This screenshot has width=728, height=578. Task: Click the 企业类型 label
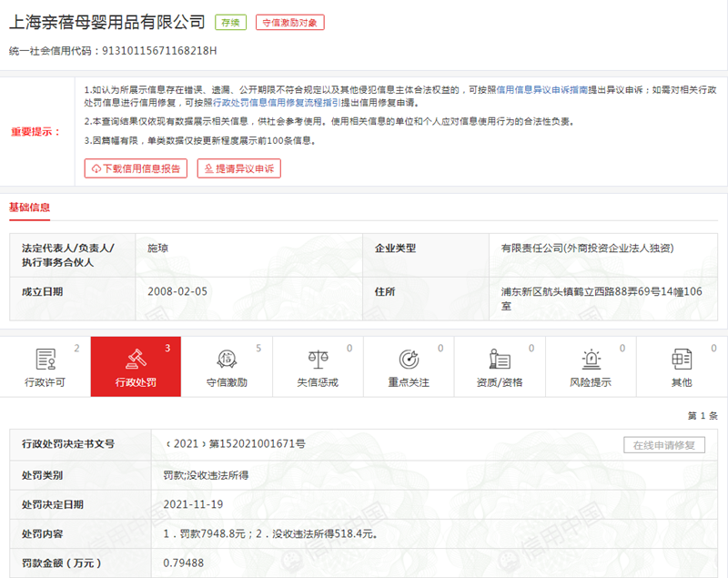(395, 248)
